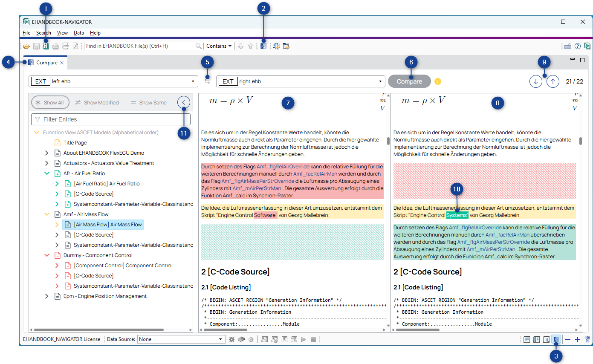Collapse the navigation panel with chevron button
The width and height of the screenshot is (593, 364).
tap(184, 102)
